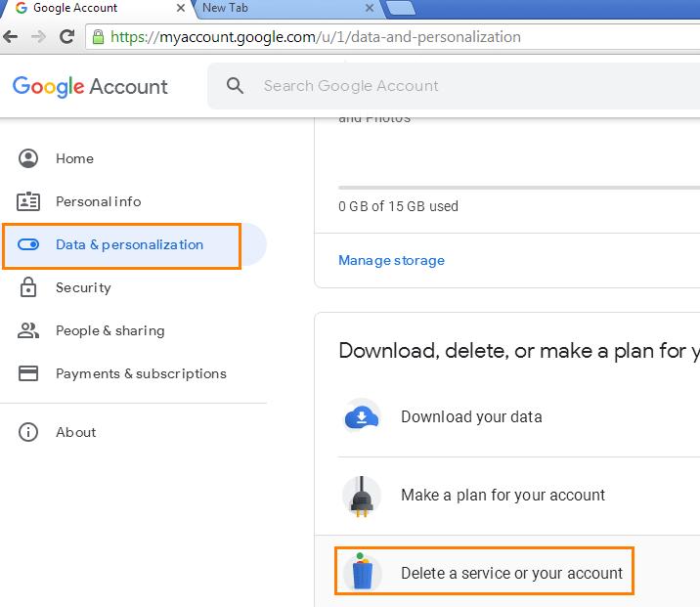The width and height of the screenshot is (700, 607).
Task: Click the Home profile circle icon
Action: click(x=28, y=158)
